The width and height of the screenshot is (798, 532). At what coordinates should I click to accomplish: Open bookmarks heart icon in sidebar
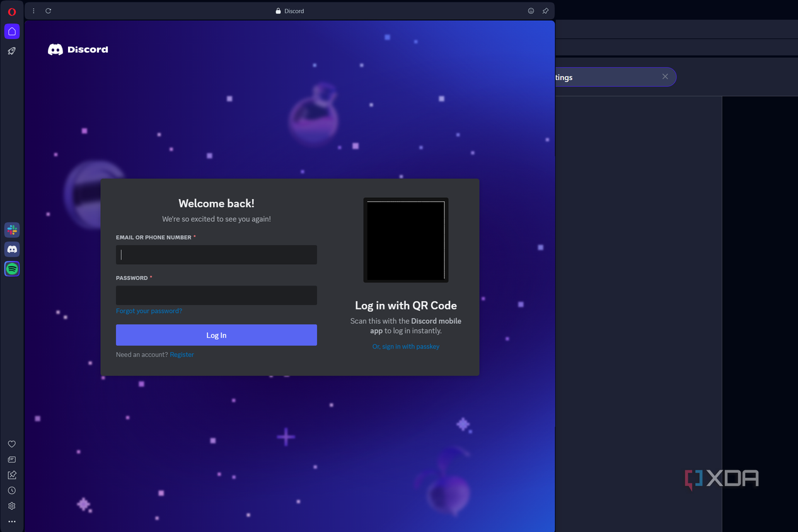pos(12,444)
